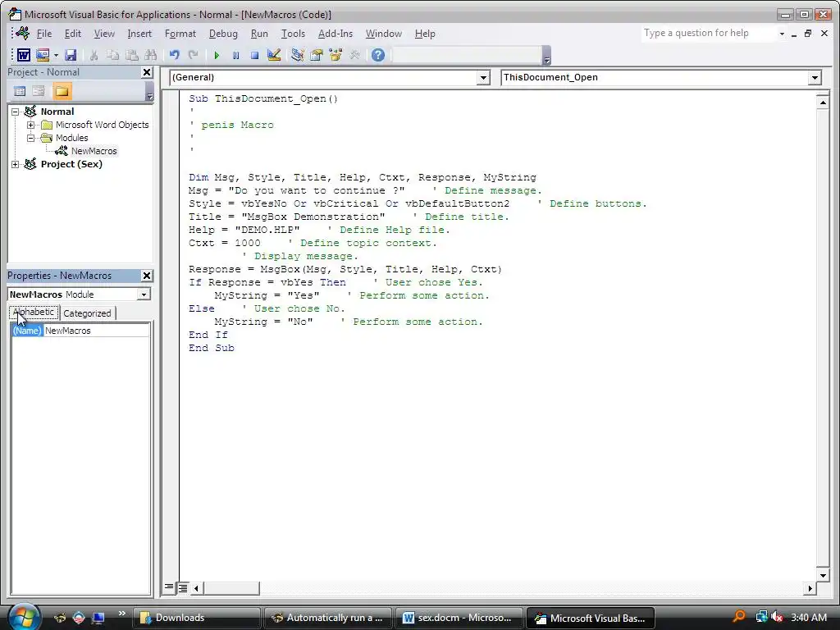
Task: Switch to 'Automatically run a...' taskbar button
Action: (327, 618)
